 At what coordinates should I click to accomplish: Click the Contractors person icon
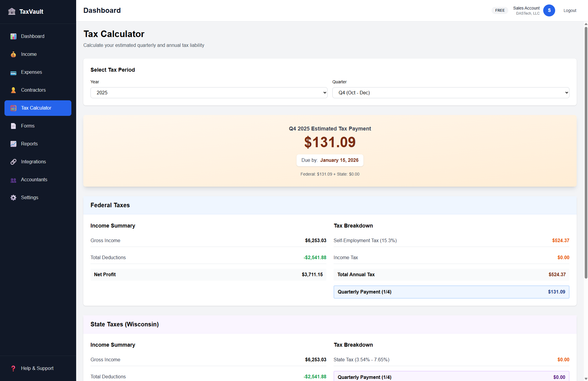[13, 90]
